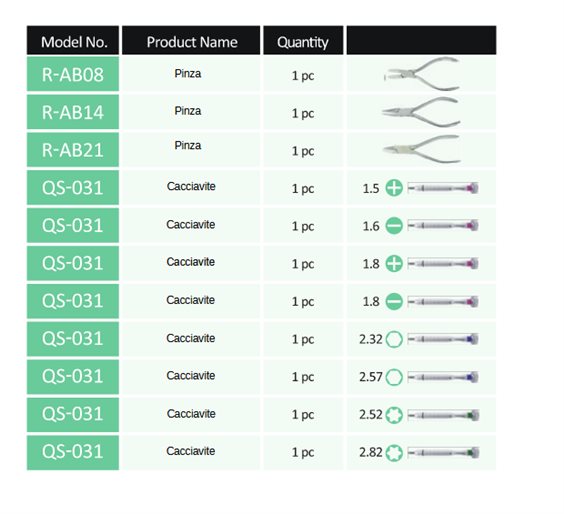
Task: Click the 1.6 flat-head screwdriver icon
Action: point(394,226)
